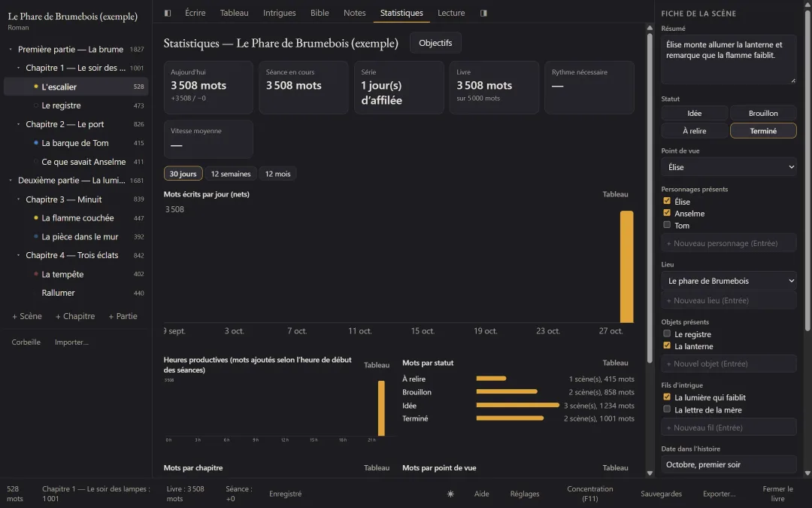The width and height of the screenshot is (812, 508).
Task: Open the Intrigues tab
Action: 280,13
